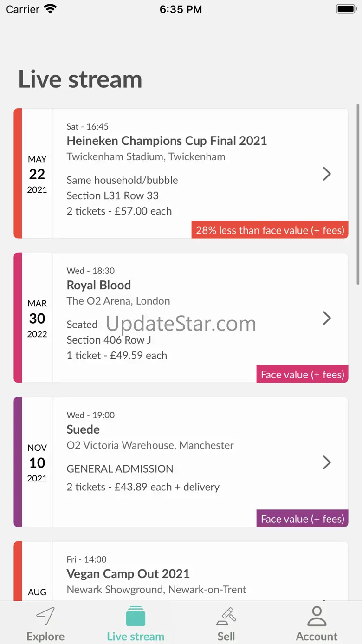Viewport: 362px width, 644px height.
Task: Expand the Suede listing chevron
Action: [327, 462]
